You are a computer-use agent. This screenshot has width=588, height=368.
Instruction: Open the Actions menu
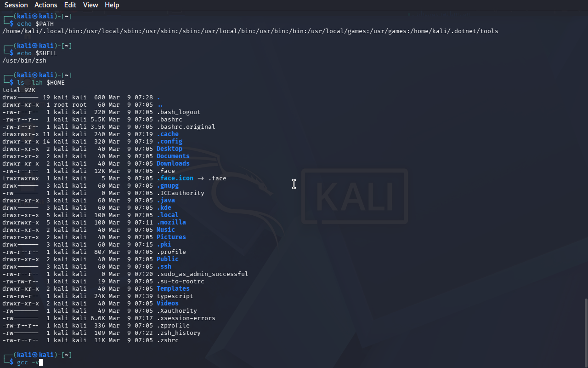(46, 5)
